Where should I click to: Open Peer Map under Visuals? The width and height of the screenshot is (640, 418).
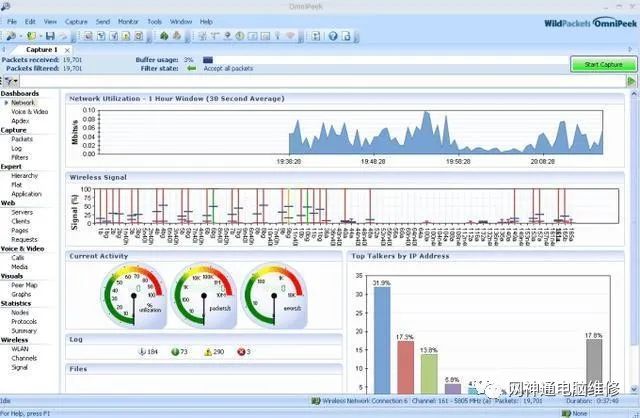point(24,285)
